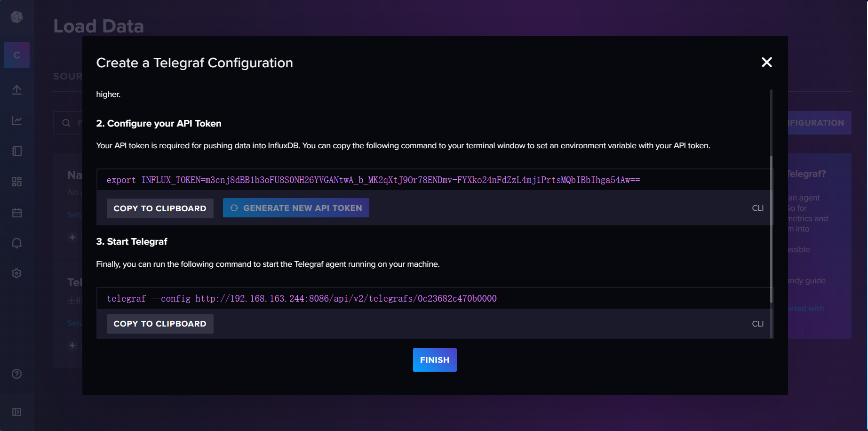Click the Organizations boards icon
This screenshot has width=868, height=431.
click(x=16, y=181)
